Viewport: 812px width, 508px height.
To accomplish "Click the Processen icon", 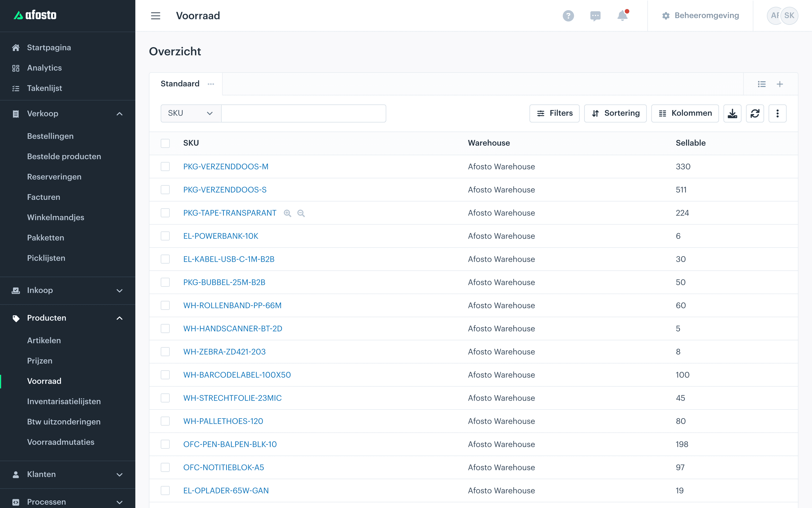I will [16, 502].
